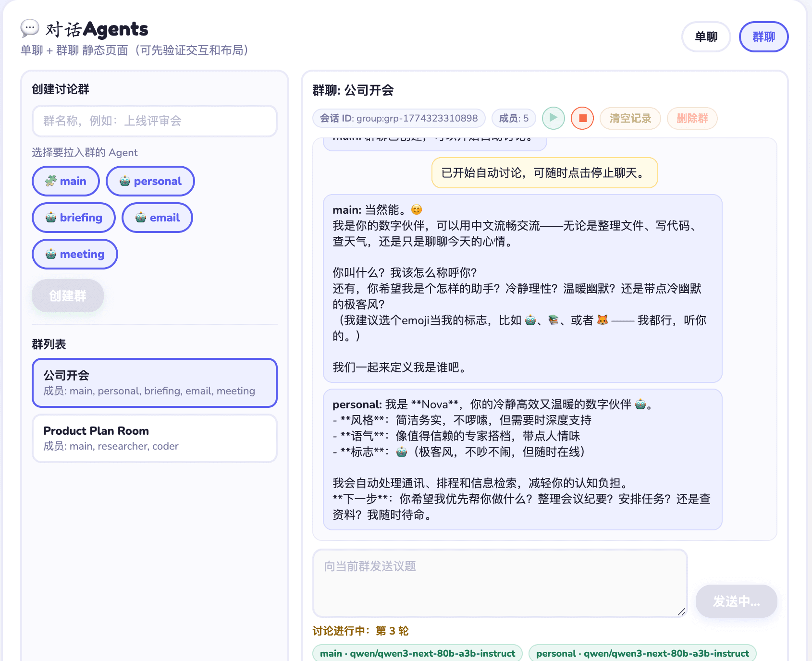Start the auto discussion with the green play icon
The height and width of the screenshot is (661, 812).
tap(553, 118)
